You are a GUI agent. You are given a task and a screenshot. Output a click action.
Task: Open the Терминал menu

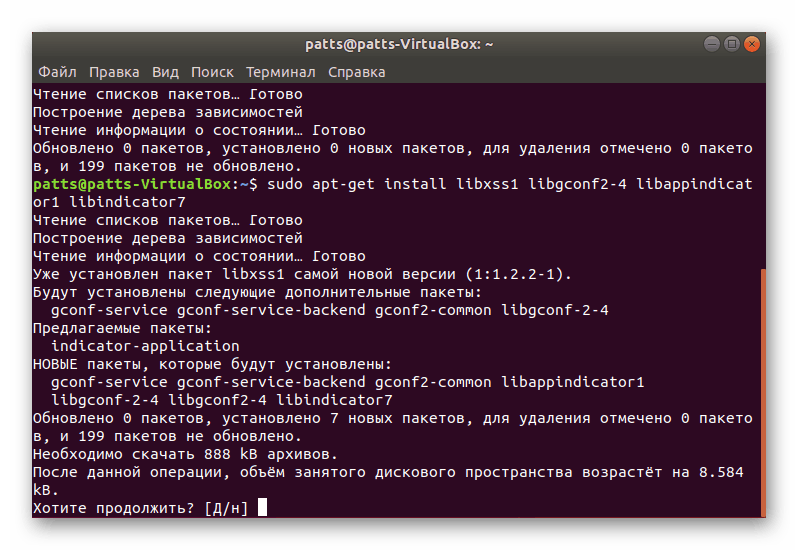pos(281,72)
